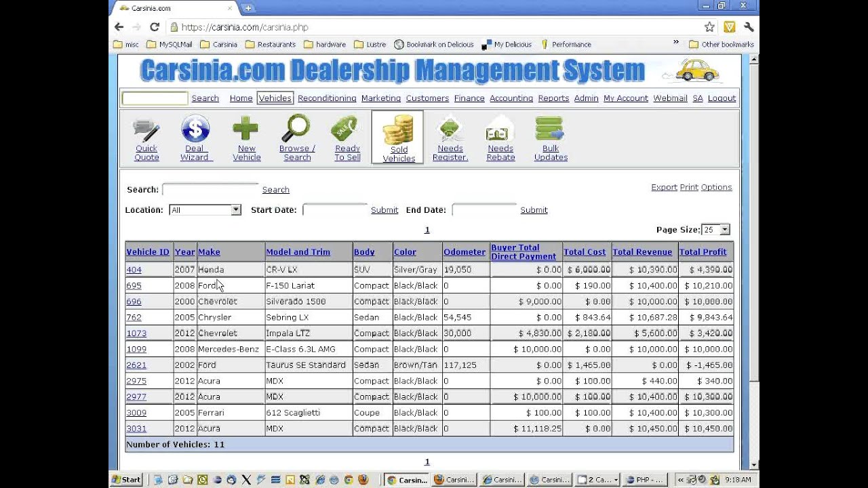Screen dimensions: 868x488
Task: Click the page 1 link above the table
Action: click(427, 230)
